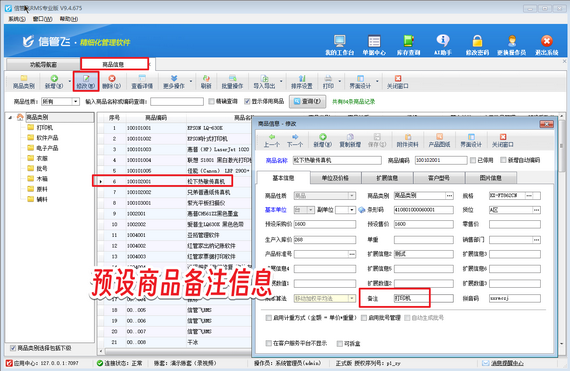Click the 零售价 input field

(x=515, y=224)
